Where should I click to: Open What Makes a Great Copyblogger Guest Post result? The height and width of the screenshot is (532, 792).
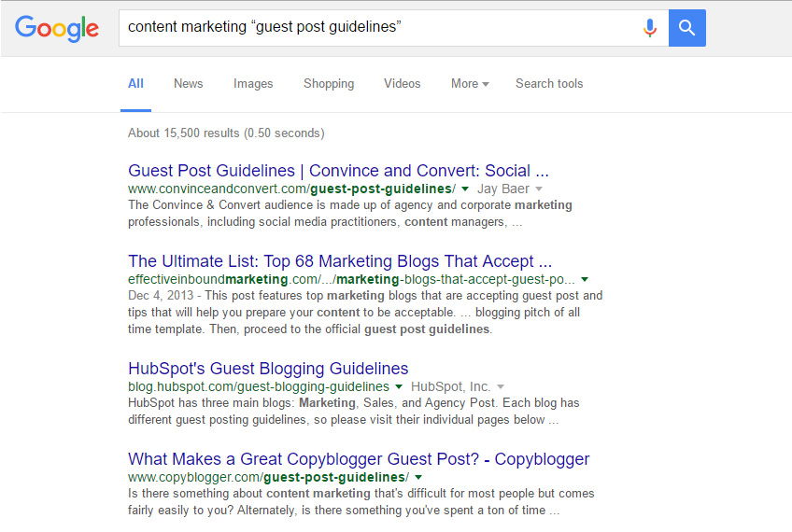(359, 459)
